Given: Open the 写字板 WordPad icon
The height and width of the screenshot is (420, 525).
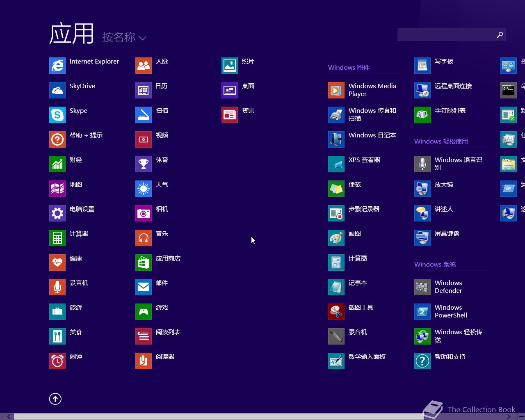Looking at the screenshot, I should click(422, 66).
